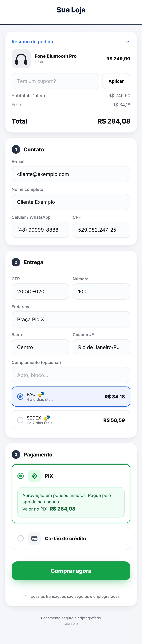The height and width of the screenshot is (644, 142).
Task: Choose Cartão de crédito payment option
Action: click(71, 538)
